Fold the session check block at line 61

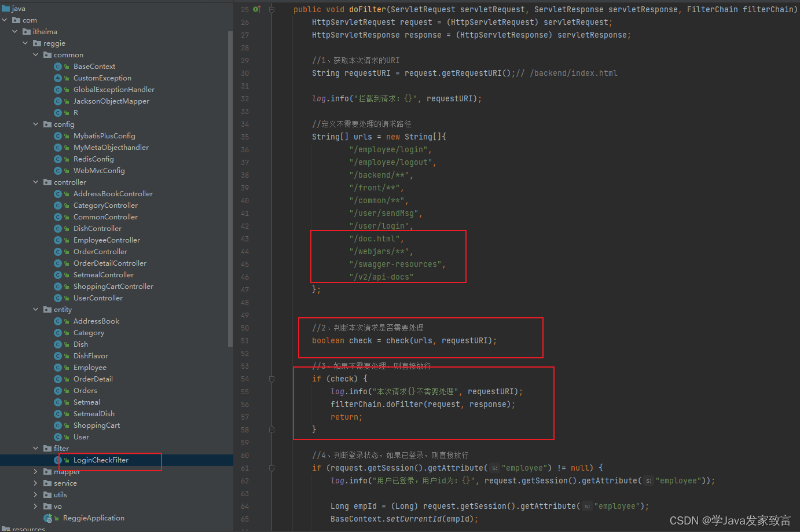coord(271,468)
